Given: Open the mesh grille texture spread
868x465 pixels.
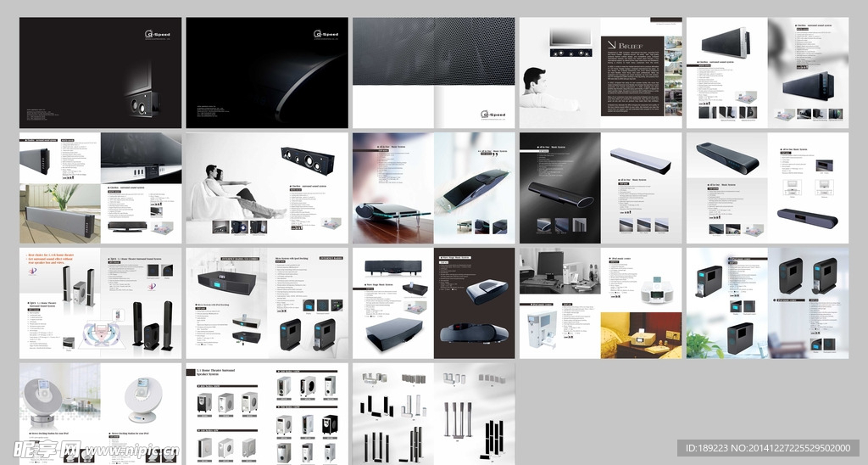Looking at the screenshot, I should [x=433, y=53].
